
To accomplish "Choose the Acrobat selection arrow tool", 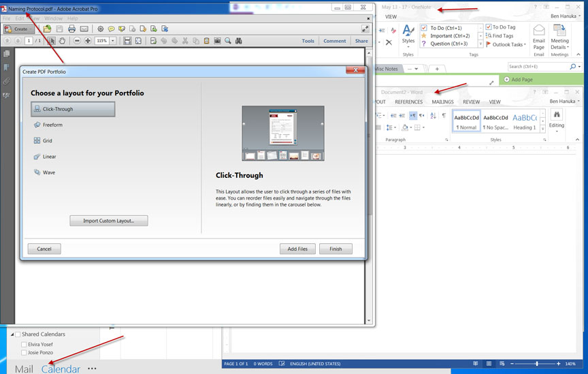I will point(51,41).
